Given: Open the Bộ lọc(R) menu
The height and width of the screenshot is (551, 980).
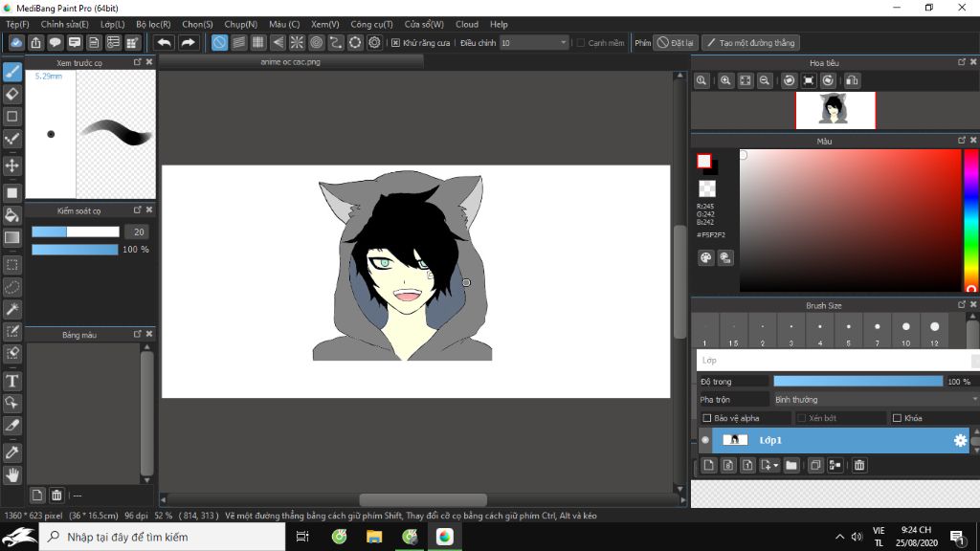Looking at the screenshot, I should click(153, 24).
